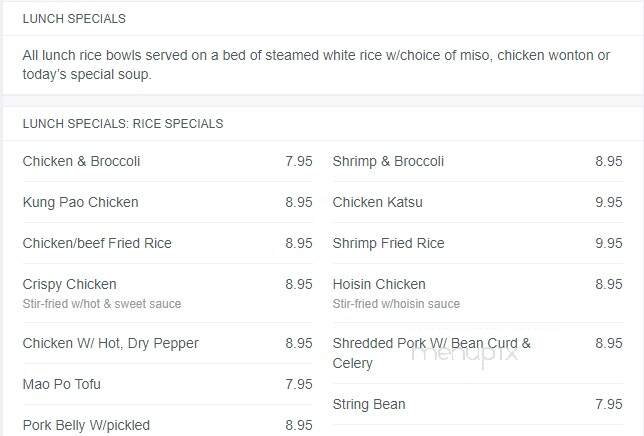Image resolution: width=644 pixels, height=436 pixels.
Task: Click the Chicken Katsu menu item
Action: (377, 202)
